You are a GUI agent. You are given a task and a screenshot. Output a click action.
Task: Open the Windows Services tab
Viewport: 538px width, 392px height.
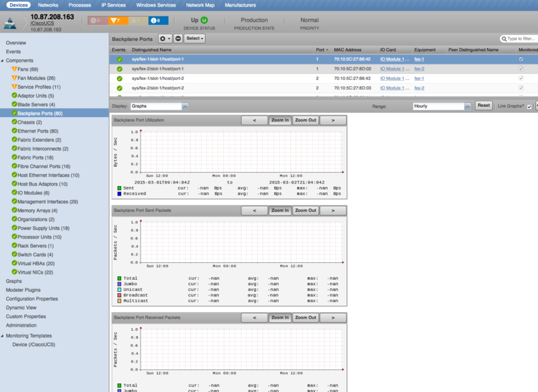pyautogui.click(x=156, y=5)
